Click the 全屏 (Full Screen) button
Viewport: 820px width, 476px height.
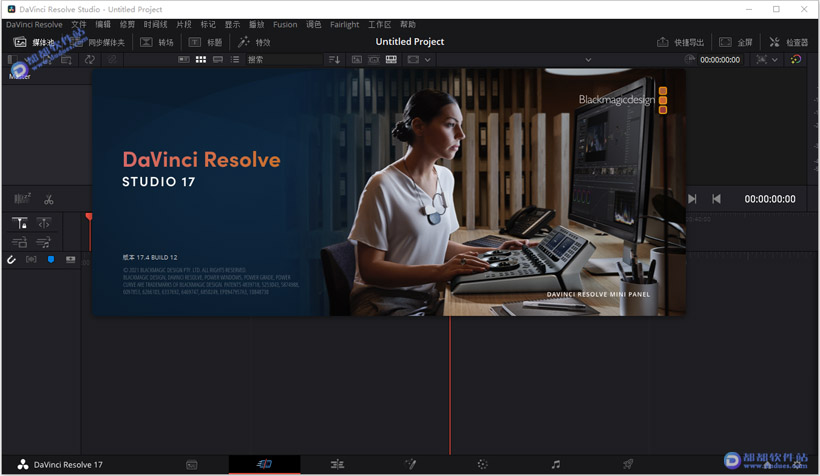click(x=736, y=42)
